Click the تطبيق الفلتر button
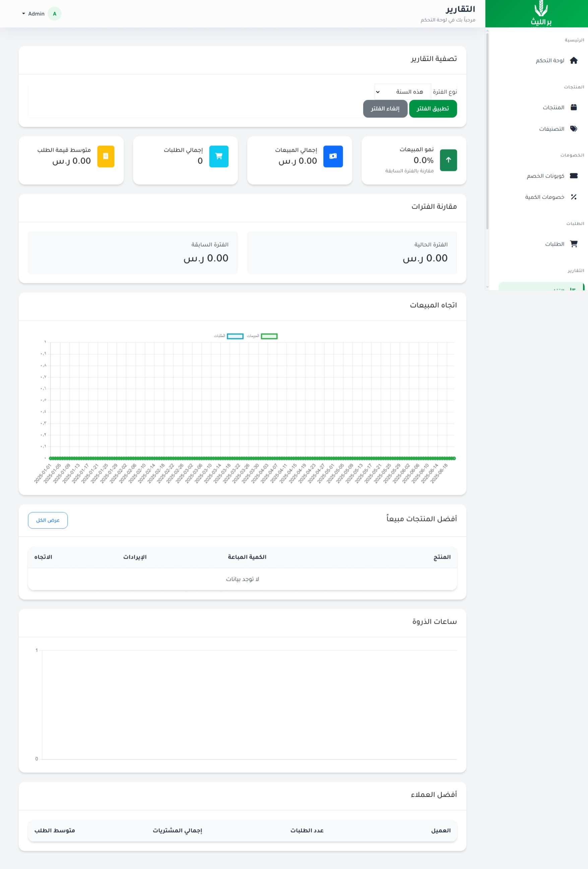 point(433,109)
